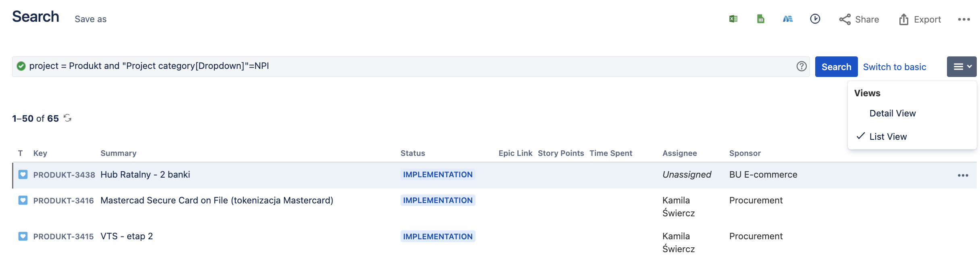Click Switch to basic link
This screenshot has height=257, width=980.
click(x=894, y=67)
